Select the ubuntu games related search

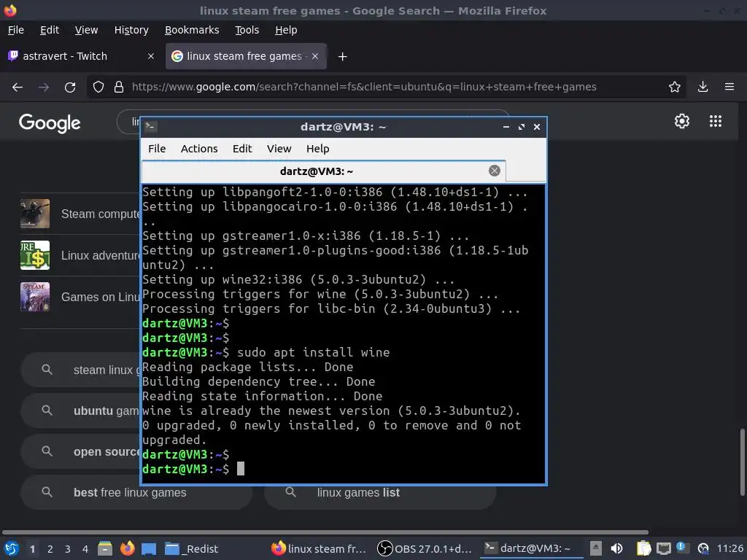coord(80,411)
